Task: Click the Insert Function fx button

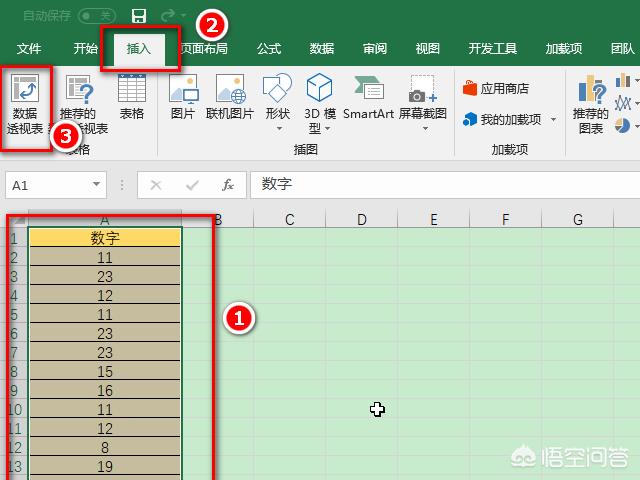Action: pos(228,185)
